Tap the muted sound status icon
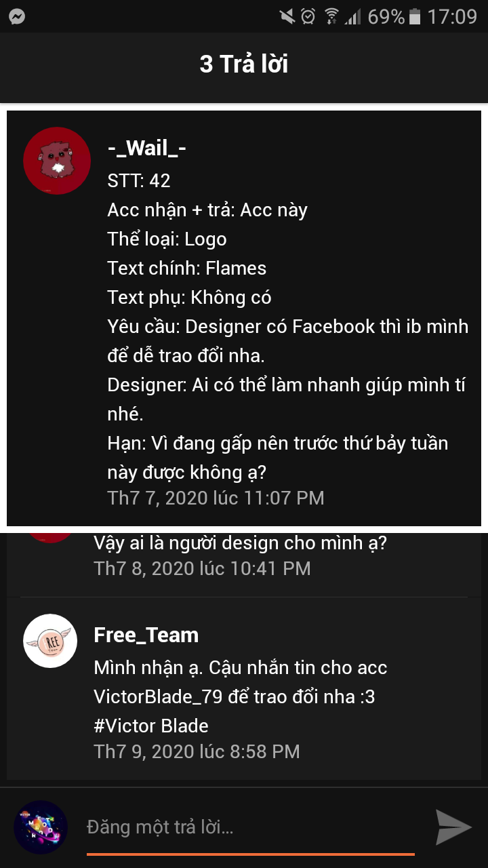 point(287,16)
